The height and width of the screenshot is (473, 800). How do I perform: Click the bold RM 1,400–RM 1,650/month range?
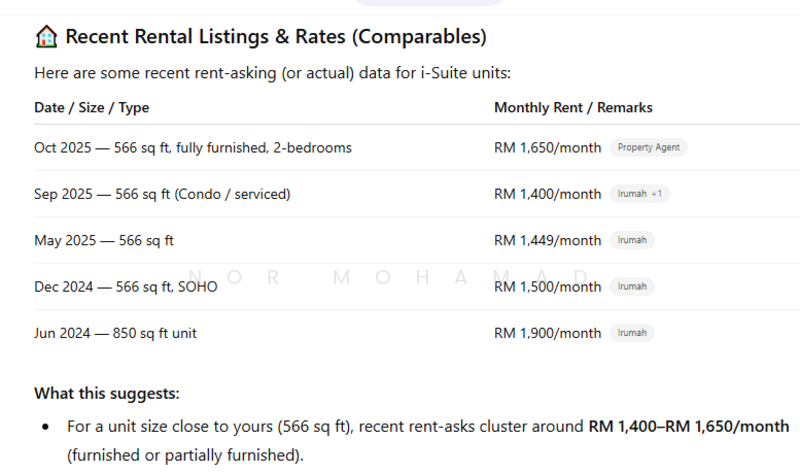click(x=688, y=427)
